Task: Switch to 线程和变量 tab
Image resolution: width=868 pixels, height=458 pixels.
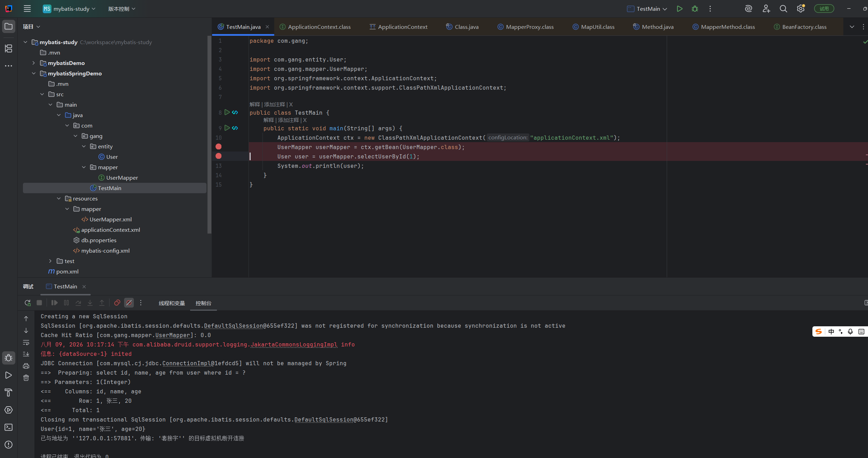Action: coord(172,303)
